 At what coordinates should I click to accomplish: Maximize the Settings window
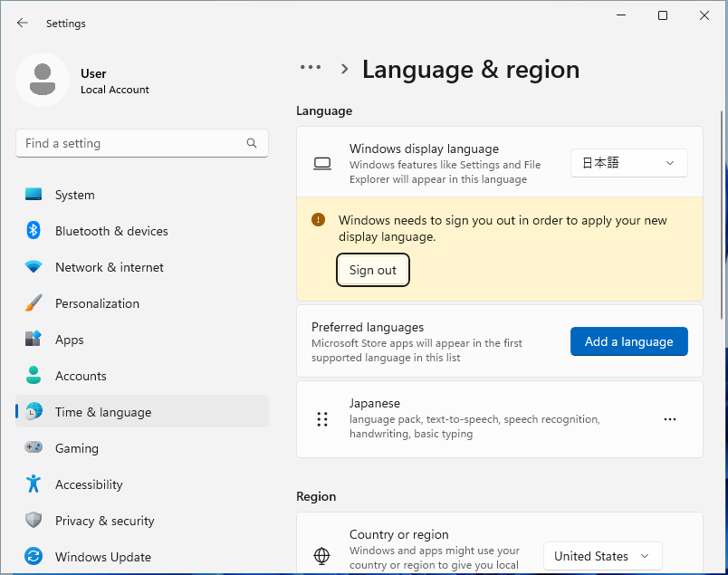tap(663, 15)
